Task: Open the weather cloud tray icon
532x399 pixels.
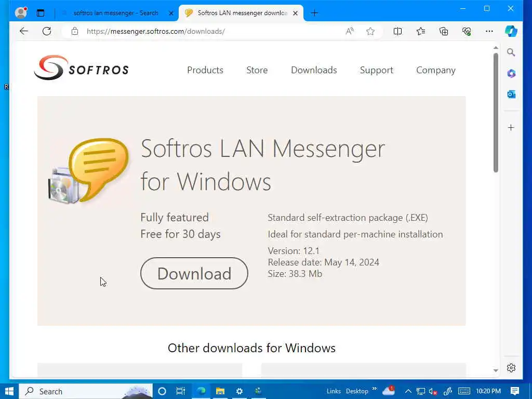Action: click(389, 391)
